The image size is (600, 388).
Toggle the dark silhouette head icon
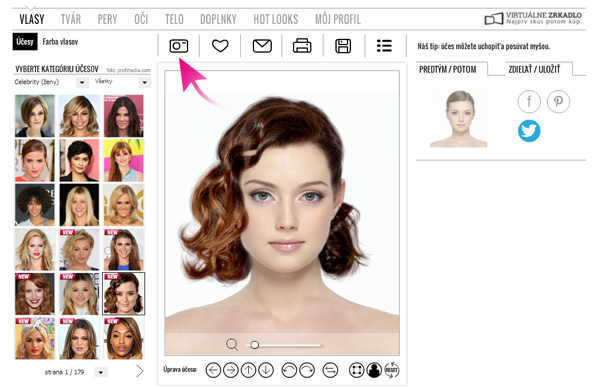374,370
